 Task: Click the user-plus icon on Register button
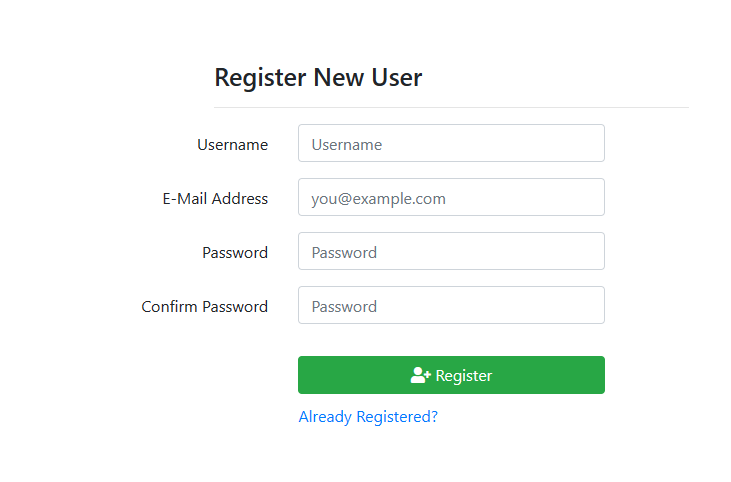(x=420, y=375)
